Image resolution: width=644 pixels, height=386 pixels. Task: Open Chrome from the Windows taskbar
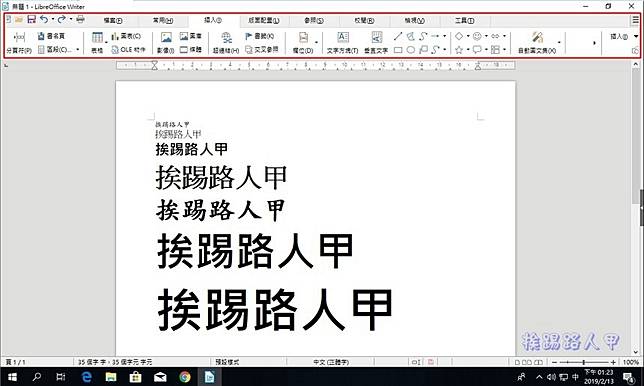click(x=185, y=377)
